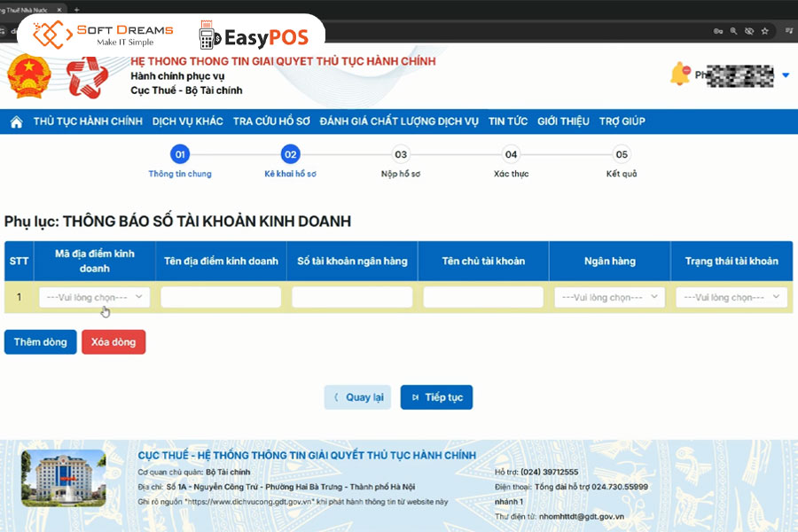Click the red Xóa dòng button
798x532 pixels.
pos(113,341)
